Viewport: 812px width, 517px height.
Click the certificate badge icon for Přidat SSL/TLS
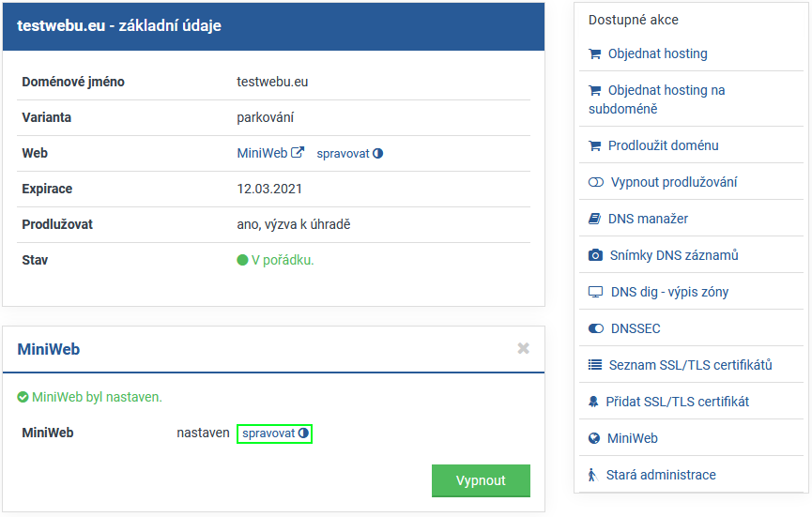[x=593, y=402]
